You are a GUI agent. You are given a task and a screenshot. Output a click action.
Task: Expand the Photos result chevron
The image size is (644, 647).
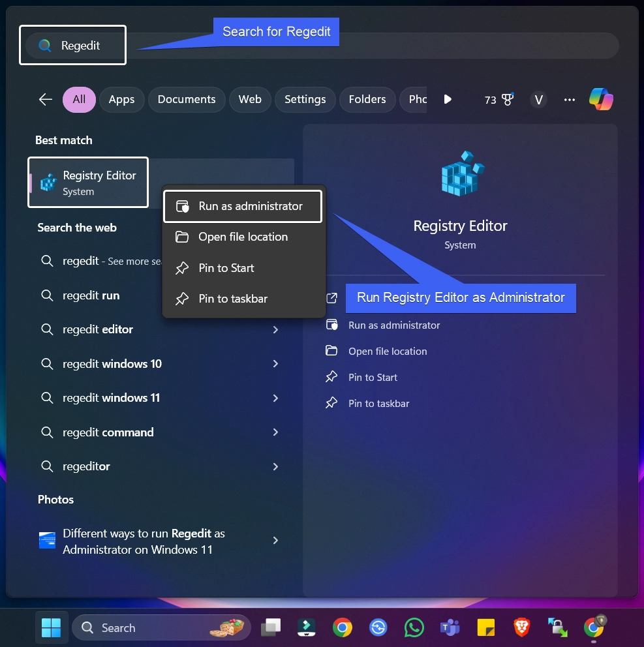coord(275,541)
